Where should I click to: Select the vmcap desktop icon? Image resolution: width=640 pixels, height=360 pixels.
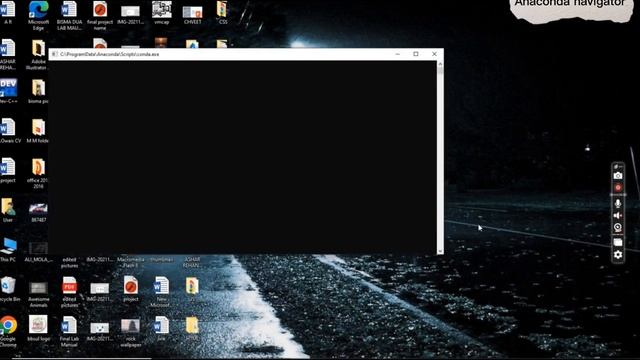coord(162,12)
